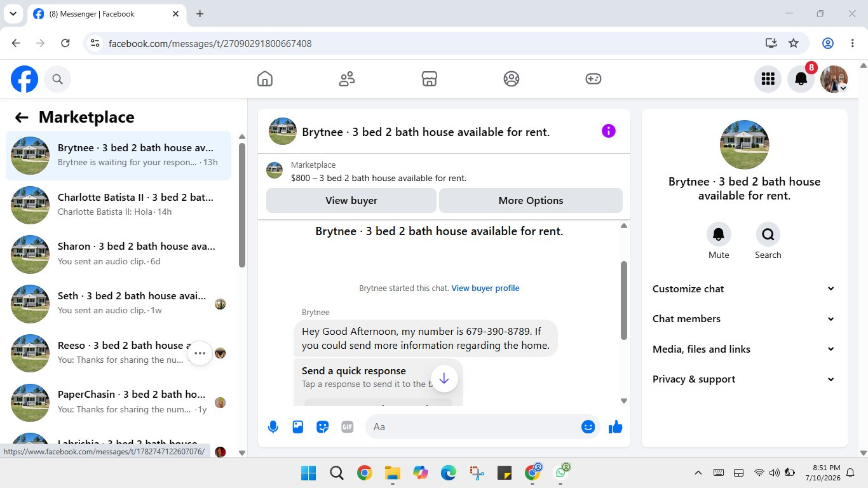This screenshot has width=868, height=488.
Task: Open the Chrome profile icon
Action: click(x=828, y=43)
